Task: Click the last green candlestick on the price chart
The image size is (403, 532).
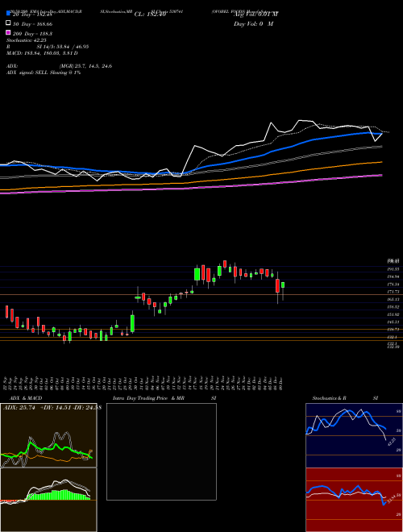Action: [x=283, y=285]
